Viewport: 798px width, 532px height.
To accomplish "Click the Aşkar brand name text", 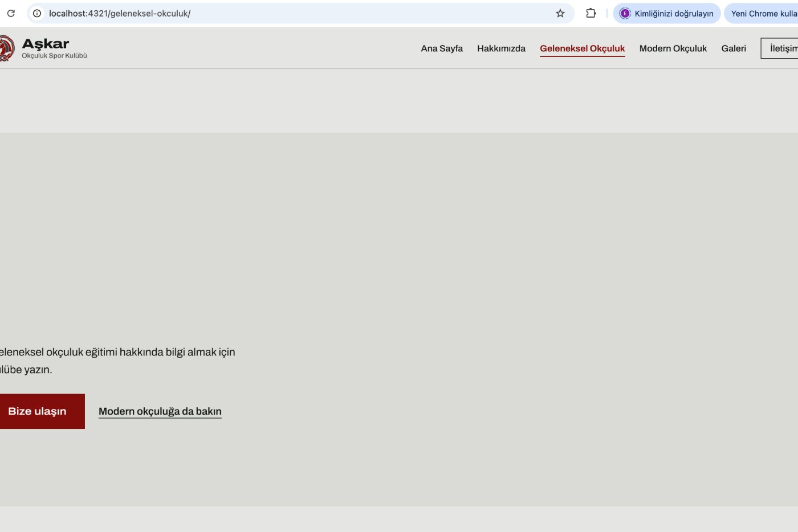I will 46,44.
